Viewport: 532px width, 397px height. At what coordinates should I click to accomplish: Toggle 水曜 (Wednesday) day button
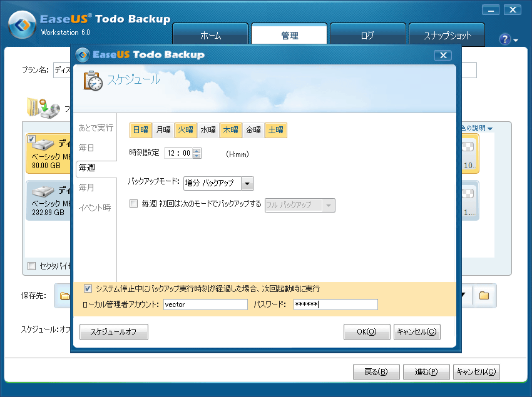[x=208, y=130]
